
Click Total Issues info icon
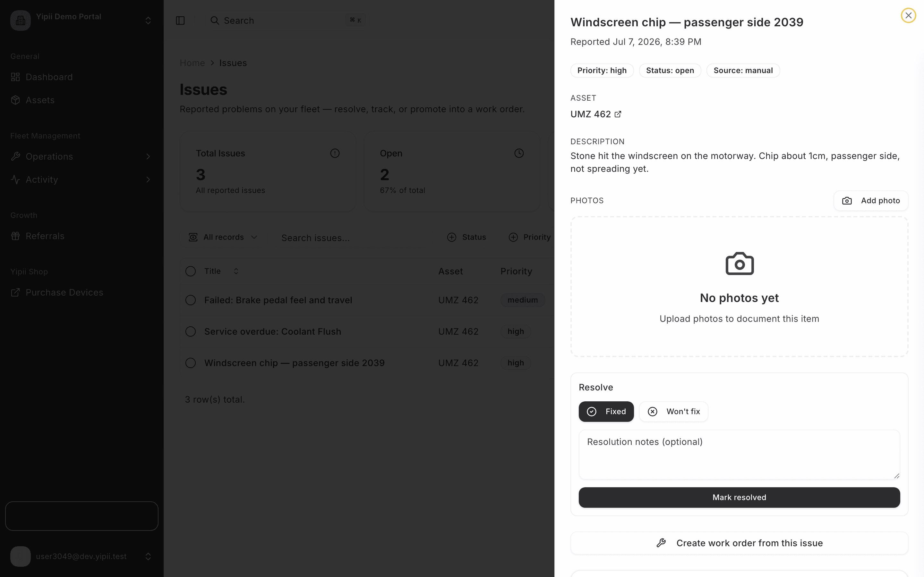point(335,154)
